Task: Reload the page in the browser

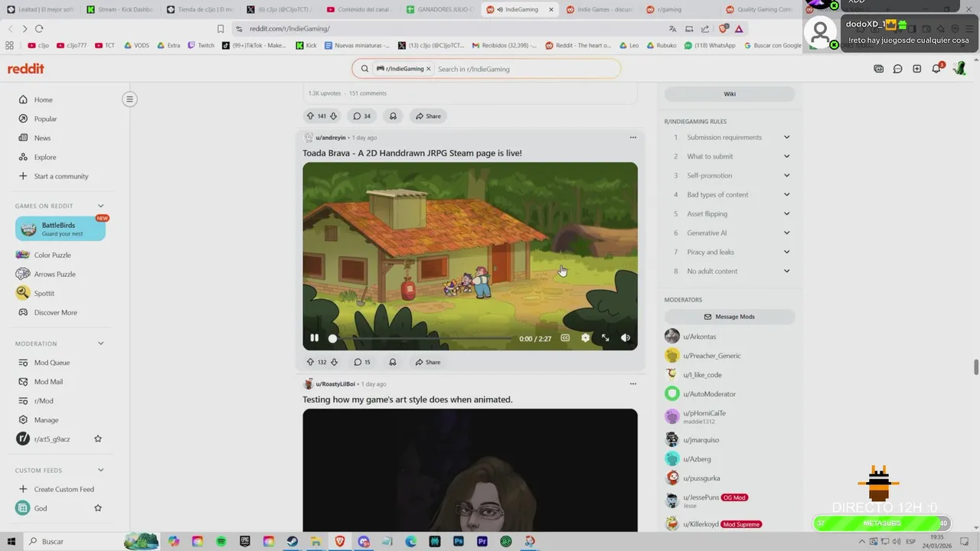Action: click(x=39, y=28)
